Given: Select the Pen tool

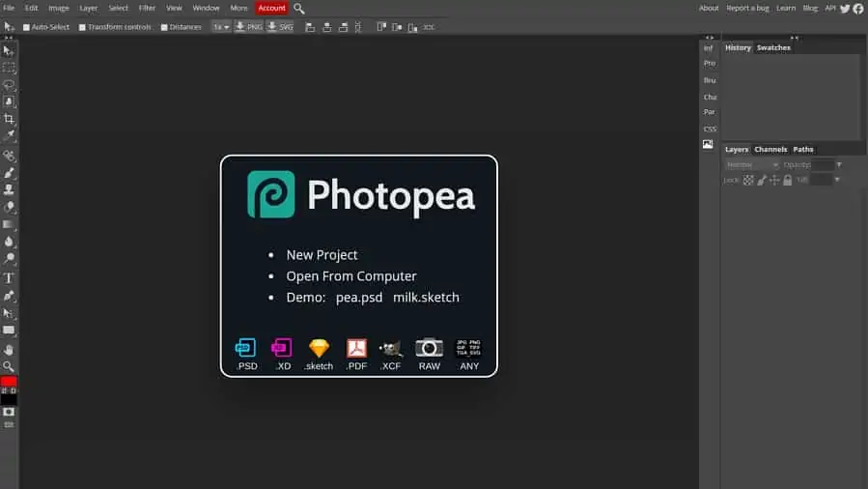Looking at the screenshot, I should tap(9, 296).
